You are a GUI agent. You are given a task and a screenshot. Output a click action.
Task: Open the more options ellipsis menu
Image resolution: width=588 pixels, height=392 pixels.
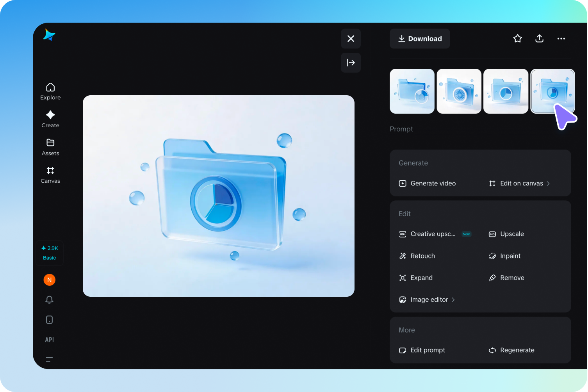pos(561,39)
